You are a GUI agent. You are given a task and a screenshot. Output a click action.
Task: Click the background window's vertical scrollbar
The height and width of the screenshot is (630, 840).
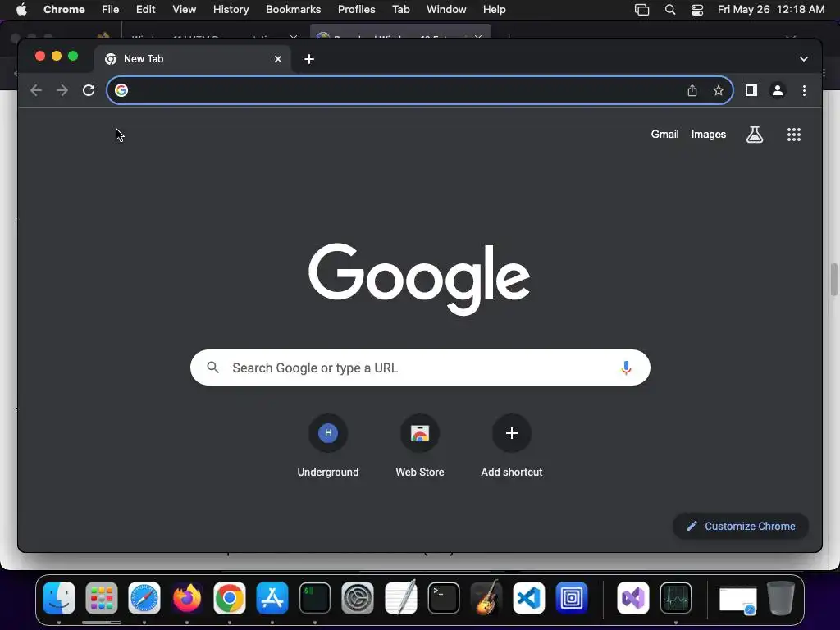[x=834, y=279]
